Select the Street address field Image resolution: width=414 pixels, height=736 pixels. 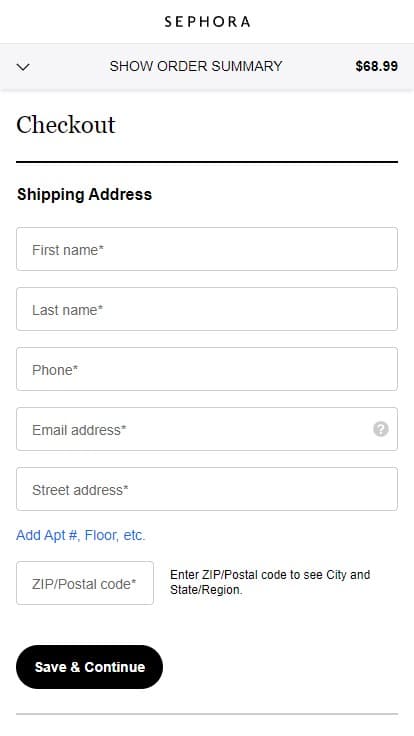coord(207,489)
